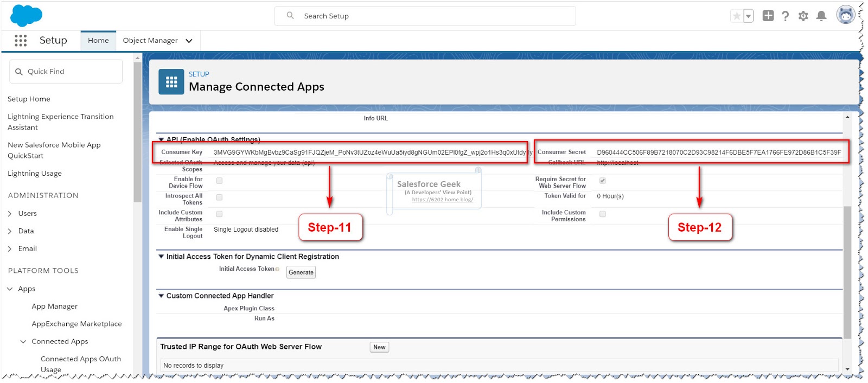Click the content pane scroll up arrow
This screenshot has width=868, height=383.
click(x=847, y=117)
